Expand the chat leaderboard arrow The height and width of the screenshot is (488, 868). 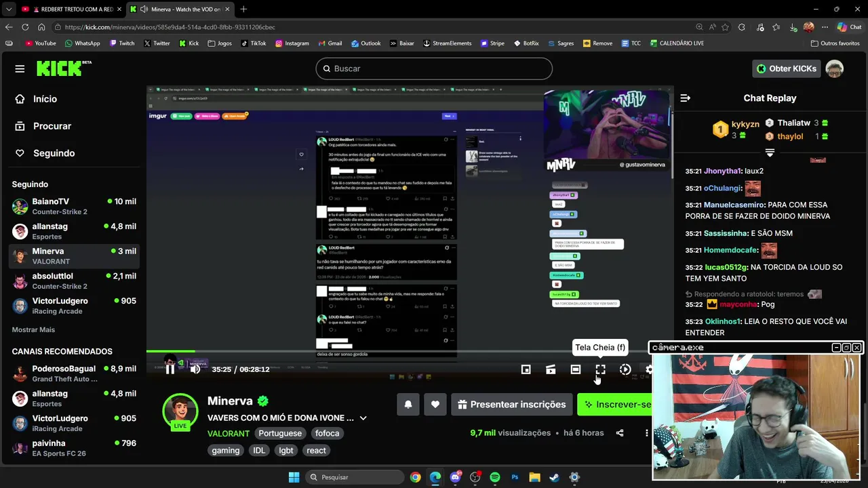[x=770, y=152]
